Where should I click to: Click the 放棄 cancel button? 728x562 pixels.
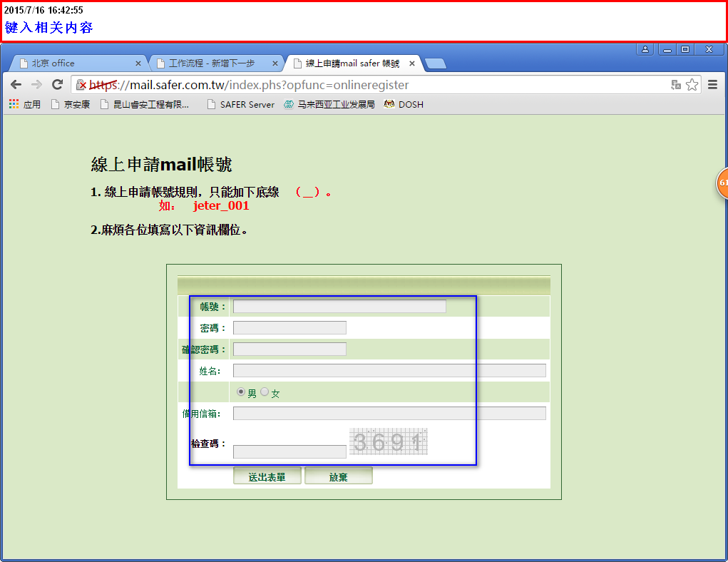point(338,476)
